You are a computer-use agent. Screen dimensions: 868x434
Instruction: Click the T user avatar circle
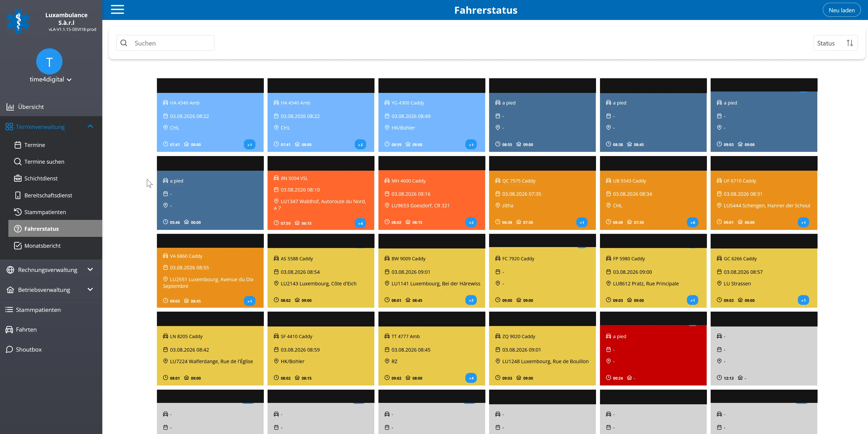[x=50, y=62]
